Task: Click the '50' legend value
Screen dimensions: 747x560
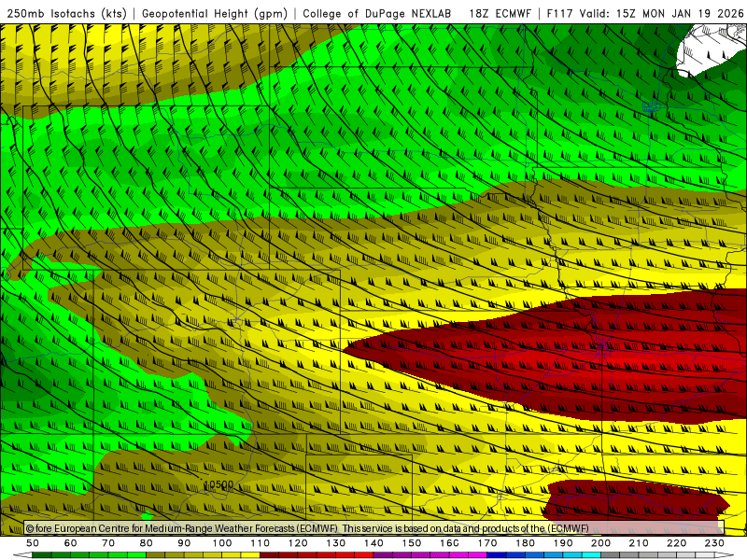Action: click(x=33, y=543)
